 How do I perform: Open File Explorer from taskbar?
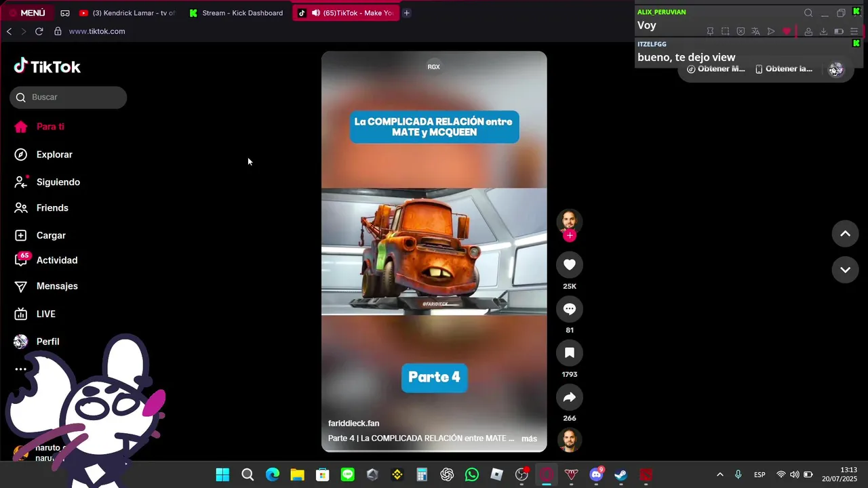(298, 474)
